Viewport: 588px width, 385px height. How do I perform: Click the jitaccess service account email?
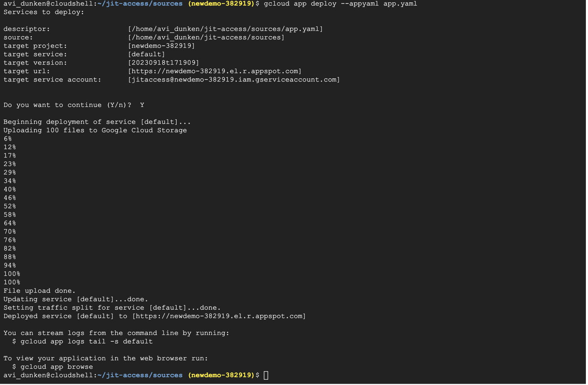pyautogui.click(x=234, y=80)
